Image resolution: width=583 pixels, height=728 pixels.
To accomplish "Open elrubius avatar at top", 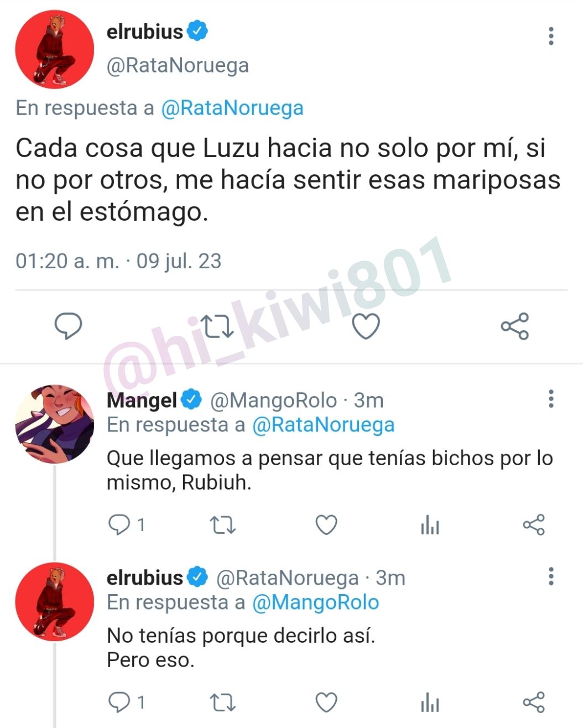I will (54, 49).
